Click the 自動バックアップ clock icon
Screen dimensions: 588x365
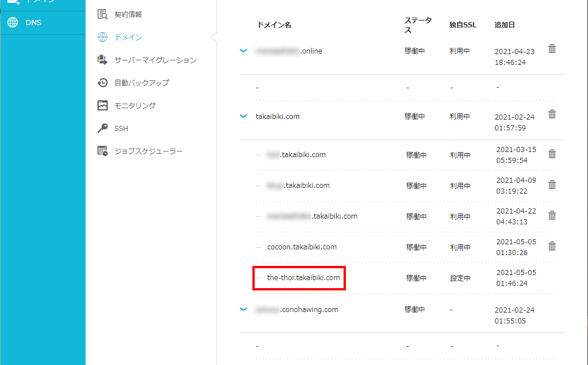pos(103,83)
